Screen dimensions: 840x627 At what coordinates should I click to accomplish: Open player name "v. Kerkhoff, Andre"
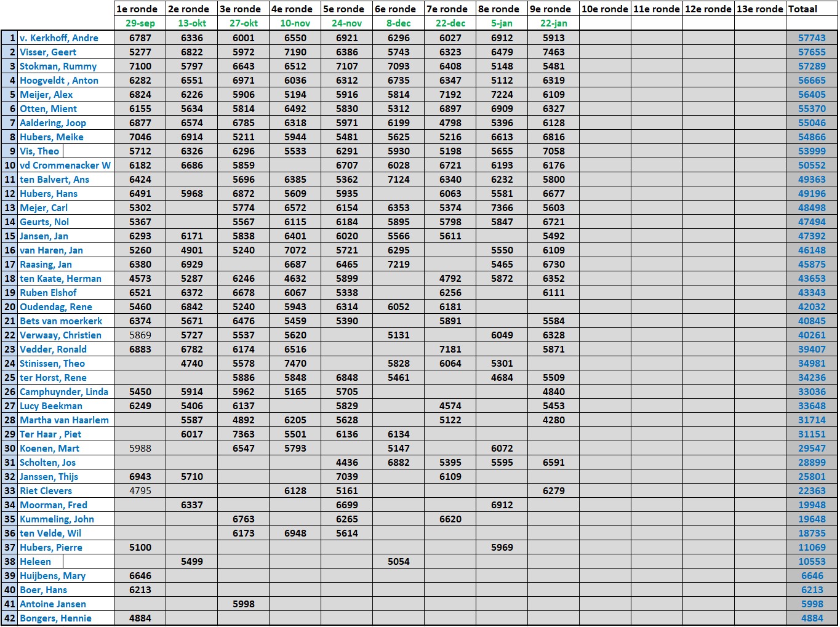pos(59,38)
